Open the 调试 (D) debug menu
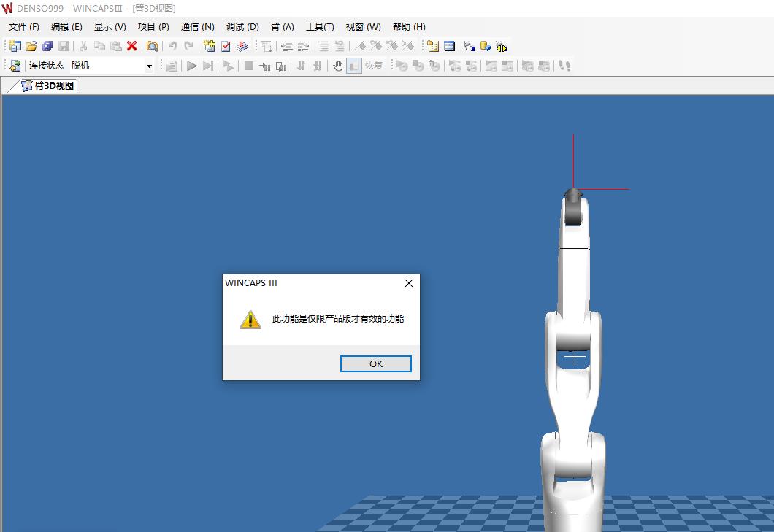Screen dimensions: 774x532 tap(242, 27)
